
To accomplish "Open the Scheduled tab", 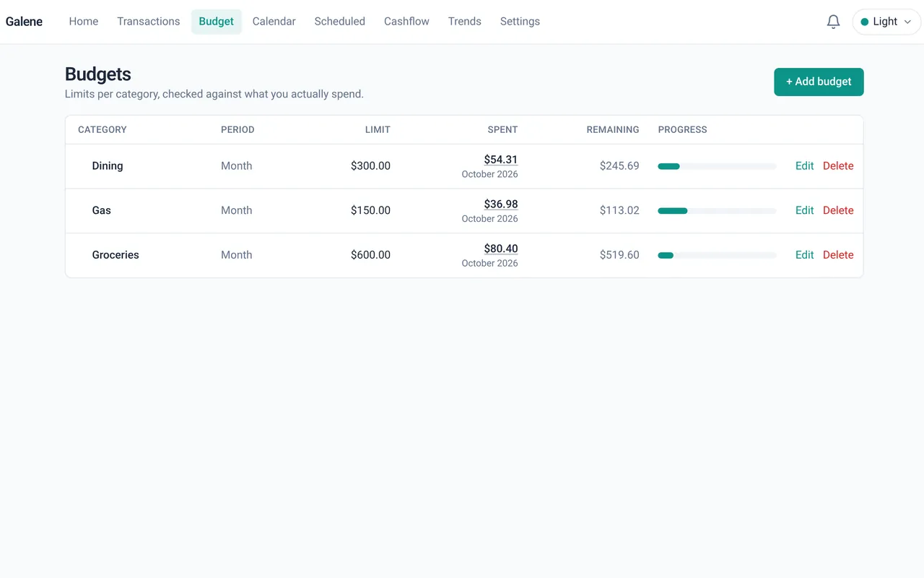I will click(x=340, y=22).
